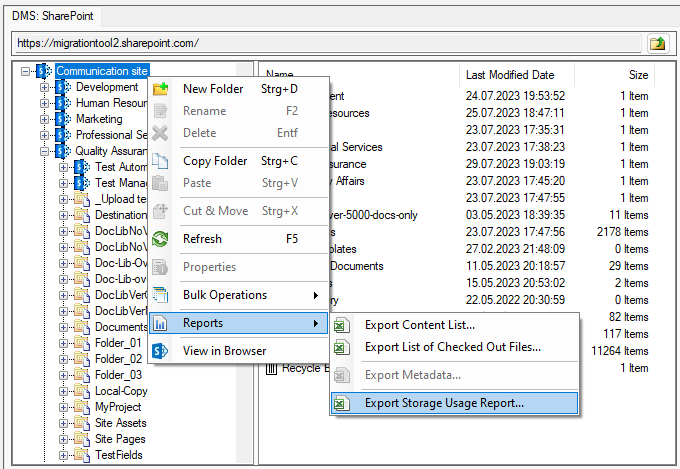This screenshot has height=469, width=680.
Task: Select Communication site in the tree
Action: 102,71
